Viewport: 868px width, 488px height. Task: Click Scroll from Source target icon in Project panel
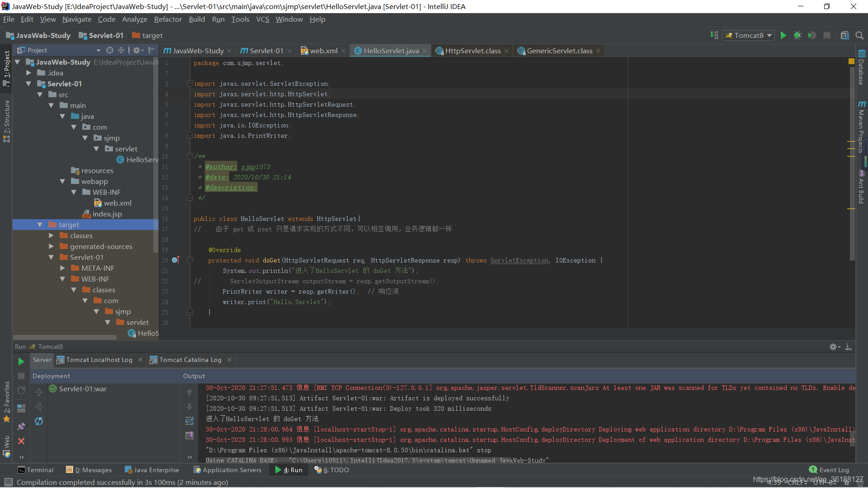pos(109,50)
